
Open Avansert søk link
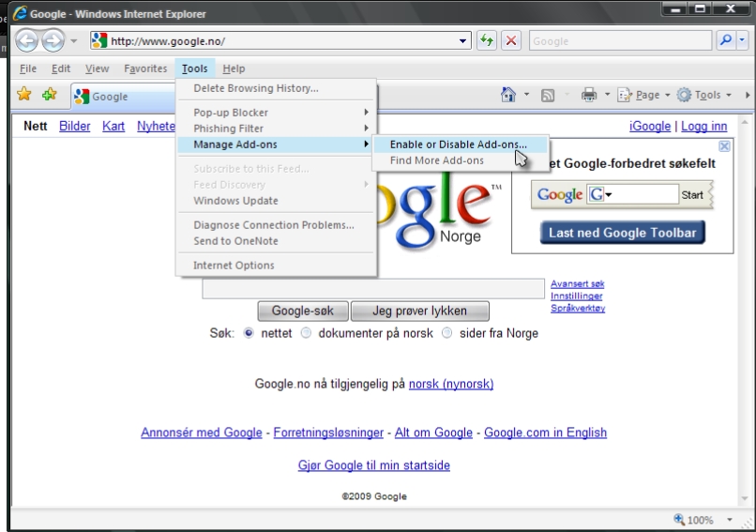click(577, 284)
